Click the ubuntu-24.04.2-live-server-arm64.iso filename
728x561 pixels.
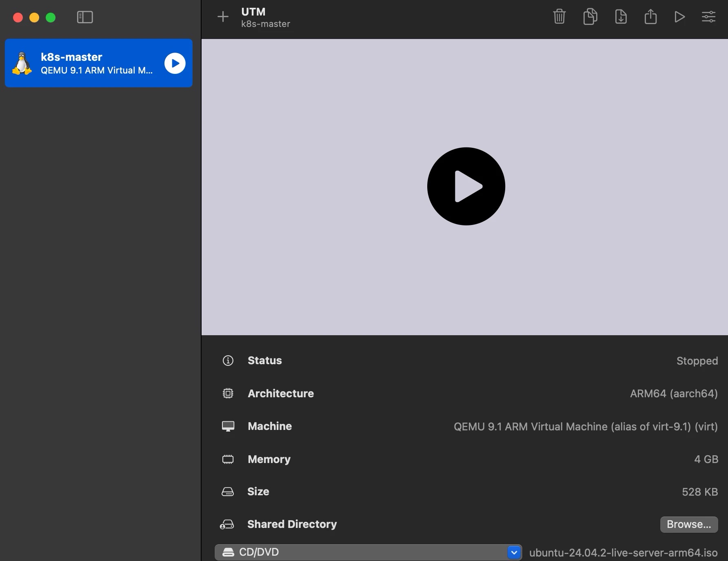tap(623, 553)
